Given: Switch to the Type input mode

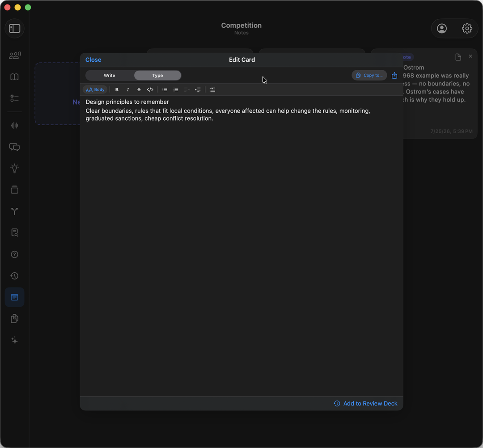Looking at the screenshot, I should pyautogui.click(x=157, y=76).
